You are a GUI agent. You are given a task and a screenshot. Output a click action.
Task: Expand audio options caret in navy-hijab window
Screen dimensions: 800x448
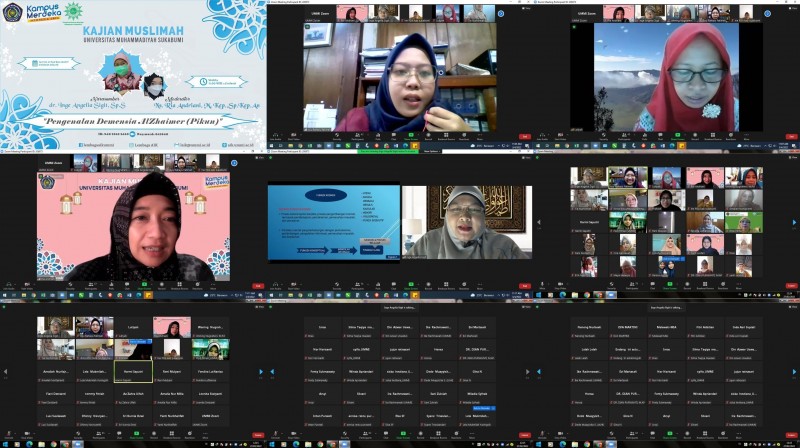282,135
